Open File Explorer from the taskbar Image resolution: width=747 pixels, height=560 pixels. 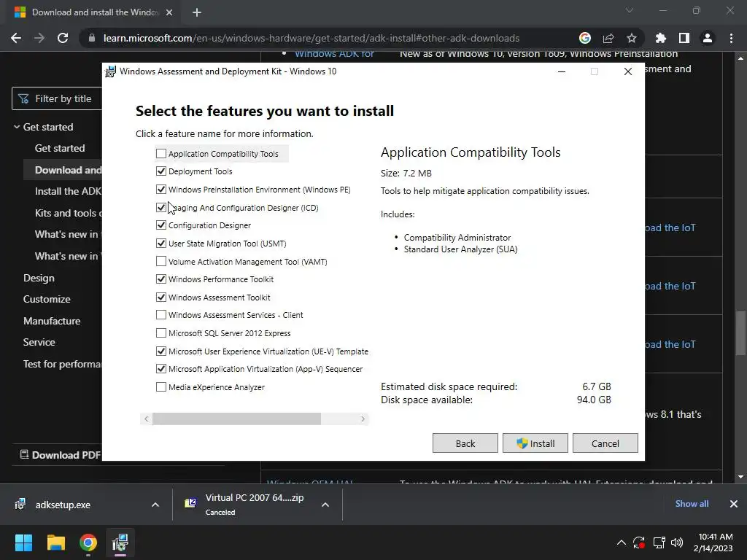(55, 542)
